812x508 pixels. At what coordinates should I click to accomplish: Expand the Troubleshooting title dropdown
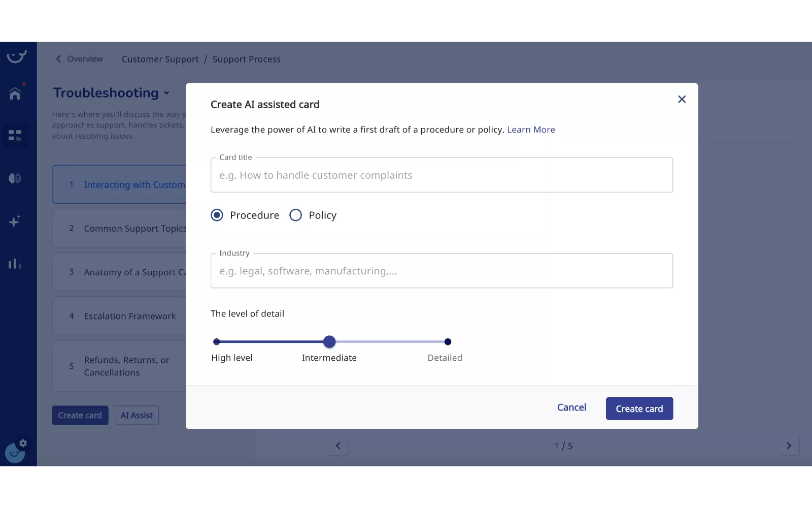coord(166,93)
